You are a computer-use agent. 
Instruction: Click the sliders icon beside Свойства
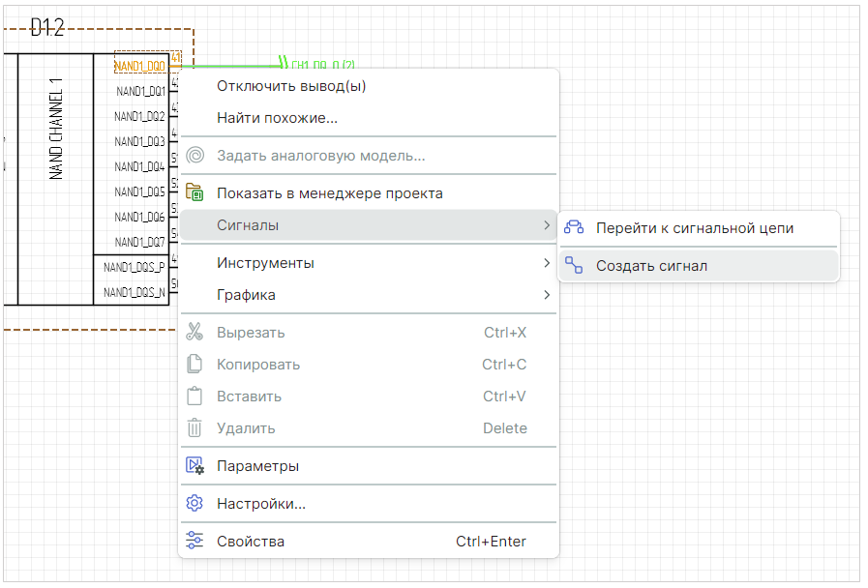coord(195,541)
